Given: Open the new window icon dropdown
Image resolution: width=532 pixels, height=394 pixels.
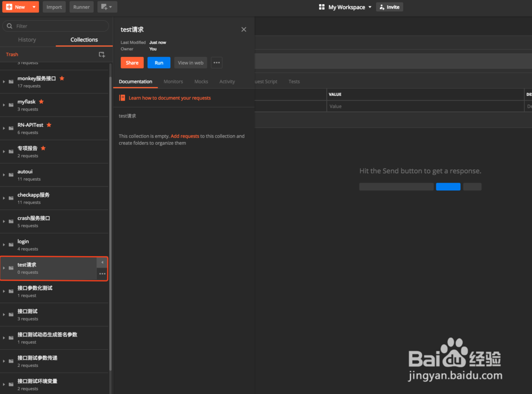Looking at the screenshot, I should [107, 7].
